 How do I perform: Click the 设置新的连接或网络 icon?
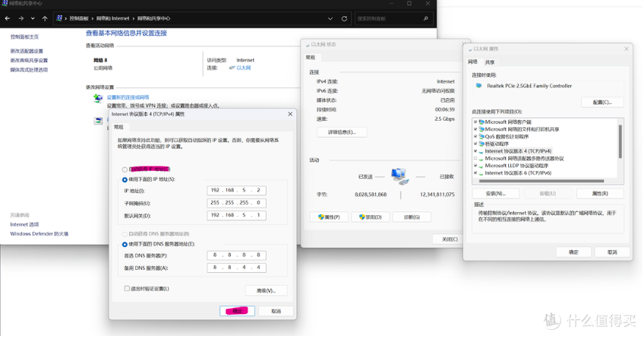98,98
